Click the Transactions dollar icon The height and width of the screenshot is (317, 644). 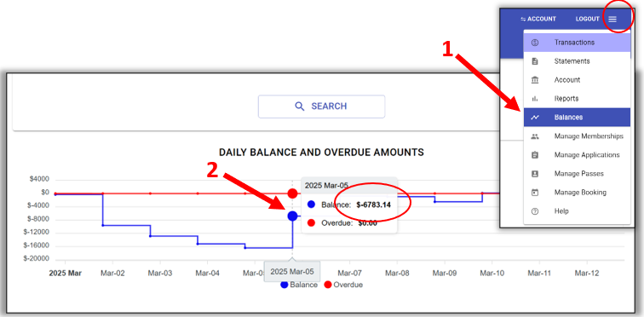[x=534, y=43]
